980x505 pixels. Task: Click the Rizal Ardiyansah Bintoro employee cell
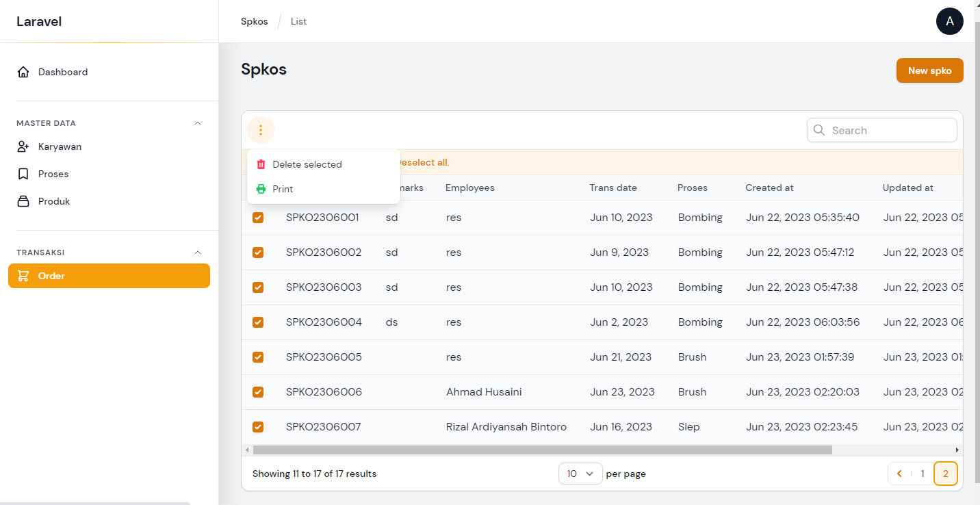pyautogui.click(x=506, y=427)
